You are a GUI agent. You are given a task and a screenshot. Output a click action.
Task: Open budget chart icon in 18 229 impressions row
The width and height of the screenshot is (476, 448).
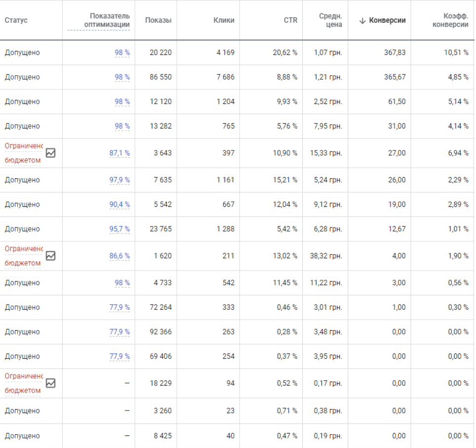point(51,383)
